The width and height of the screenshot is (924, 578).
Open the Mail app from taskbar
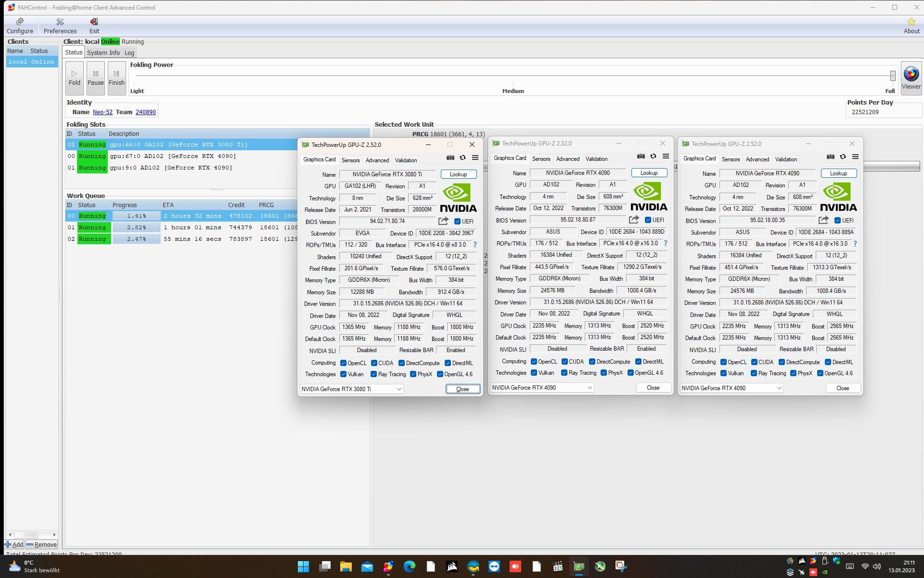(x=367, y=566)
